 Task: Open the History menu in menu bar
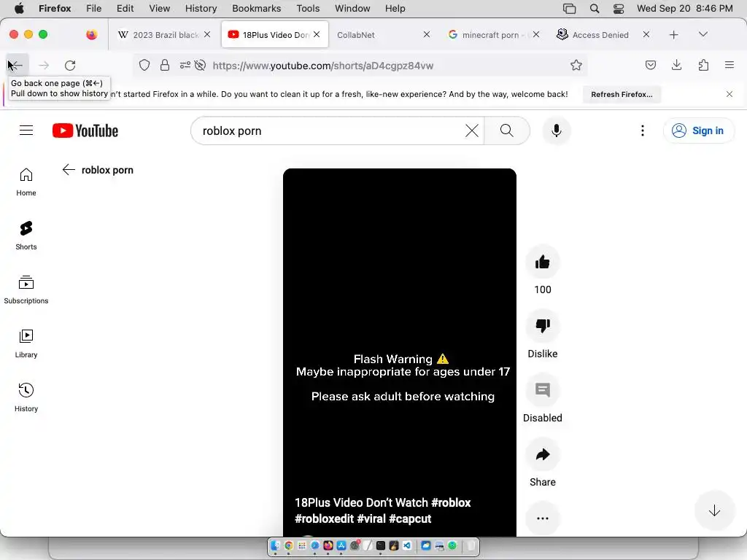pos(201,8)
